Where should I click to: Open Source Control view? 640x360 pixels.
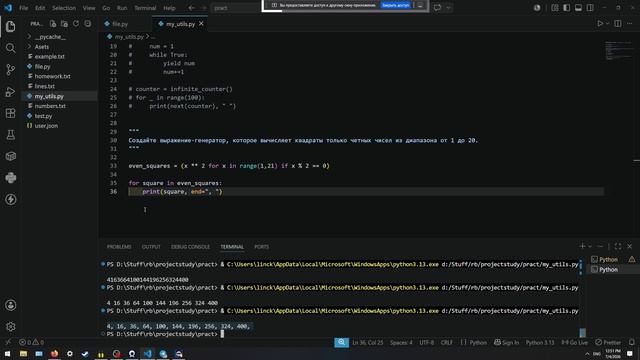pos(11,70)
